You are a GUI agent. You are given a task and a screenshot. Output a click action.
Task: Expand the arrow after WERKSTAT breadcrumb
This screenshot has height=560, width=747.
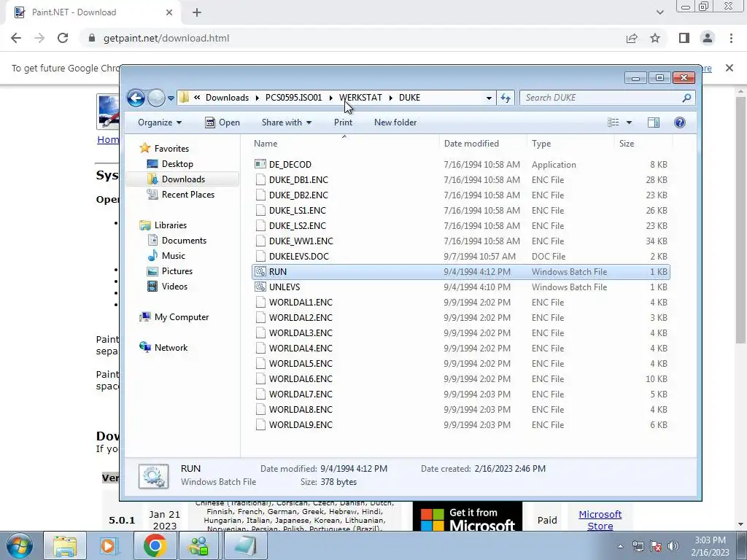click(391, 98)
